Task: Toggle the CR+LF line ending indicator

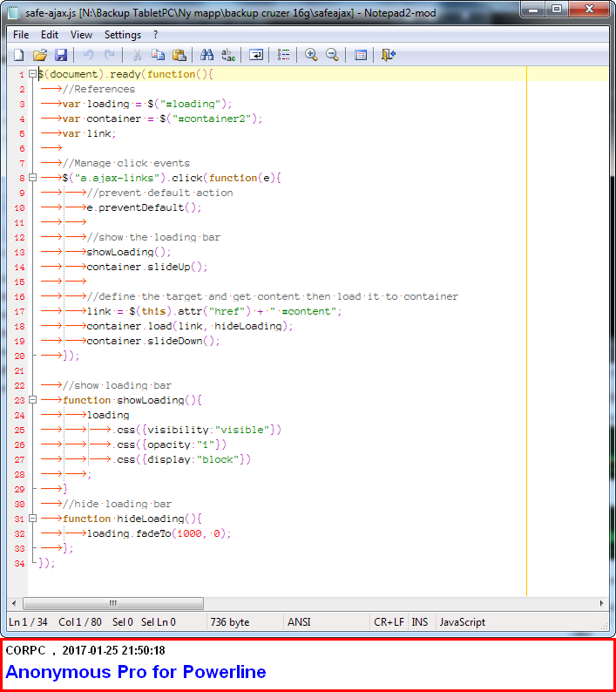Action: tap(389, 622)
